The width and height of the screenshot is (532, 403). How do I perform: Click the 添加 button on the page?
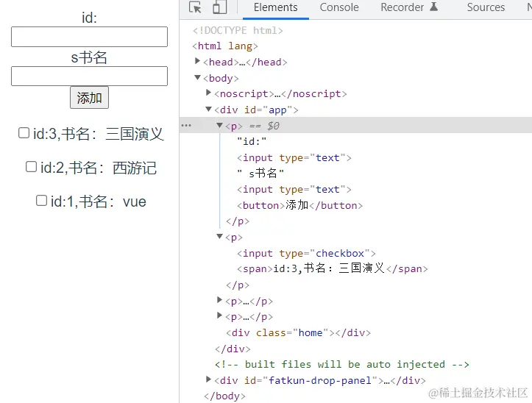click(x=90, y=98)
